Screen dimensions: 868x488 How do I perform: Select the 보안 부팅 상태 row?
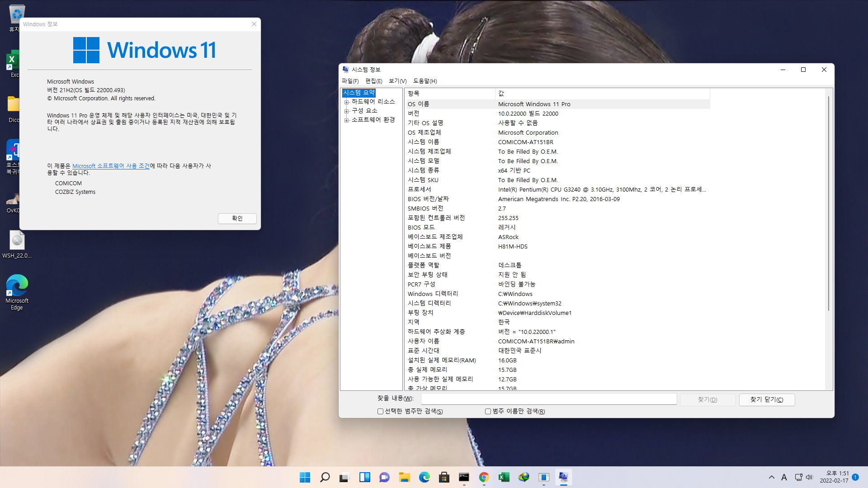coord(557,275)
